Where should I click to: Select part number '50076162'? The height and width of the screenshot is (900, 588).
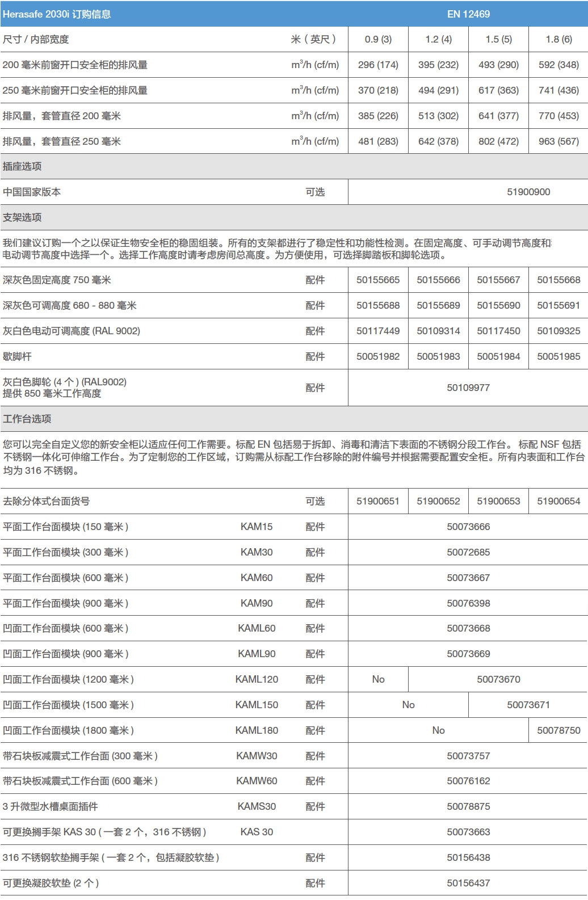tap(468, 781)
